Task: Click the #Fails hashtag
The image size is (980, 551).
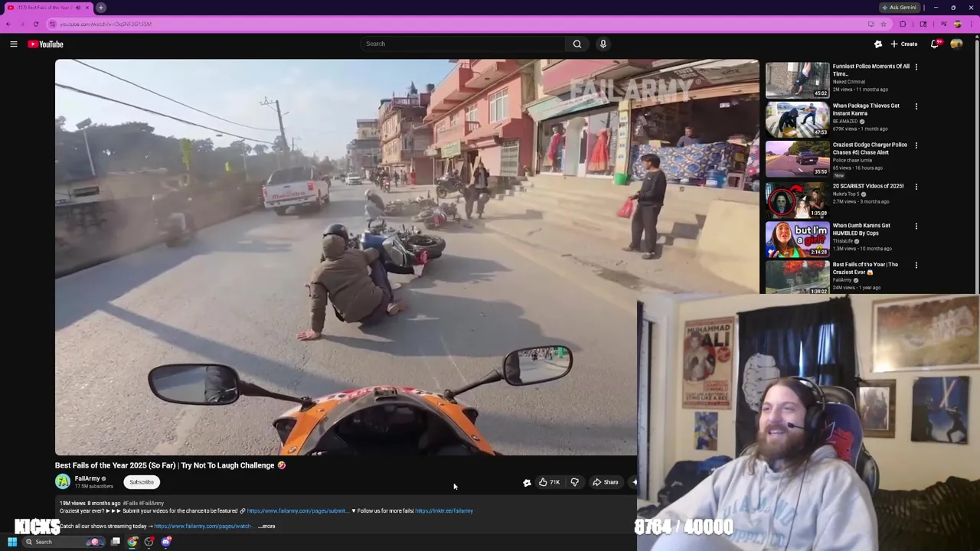Action: click(130, 504)
